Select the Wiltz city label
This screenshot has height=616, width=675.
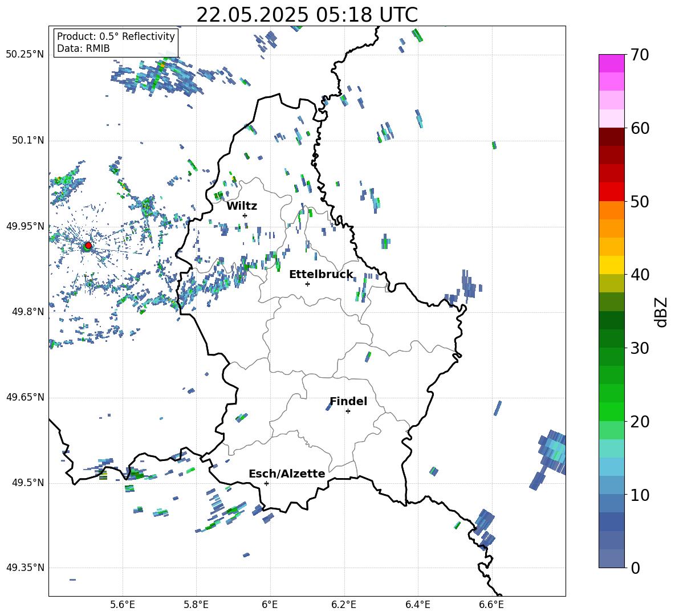click(242, 206)
